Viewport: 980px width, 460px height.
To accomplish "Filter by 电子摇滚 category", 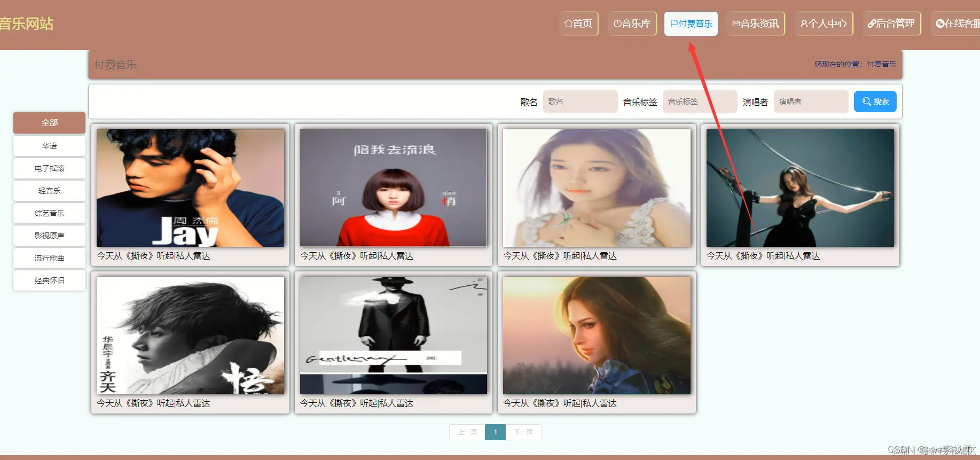I will pos(49,168).
